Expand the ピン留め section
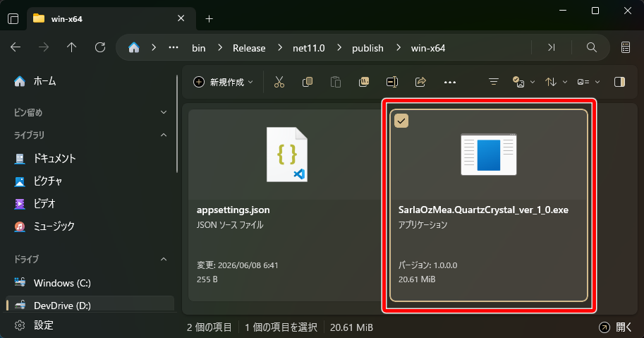The width and height of the screenshot is (644, 338). tap(164, 112)
